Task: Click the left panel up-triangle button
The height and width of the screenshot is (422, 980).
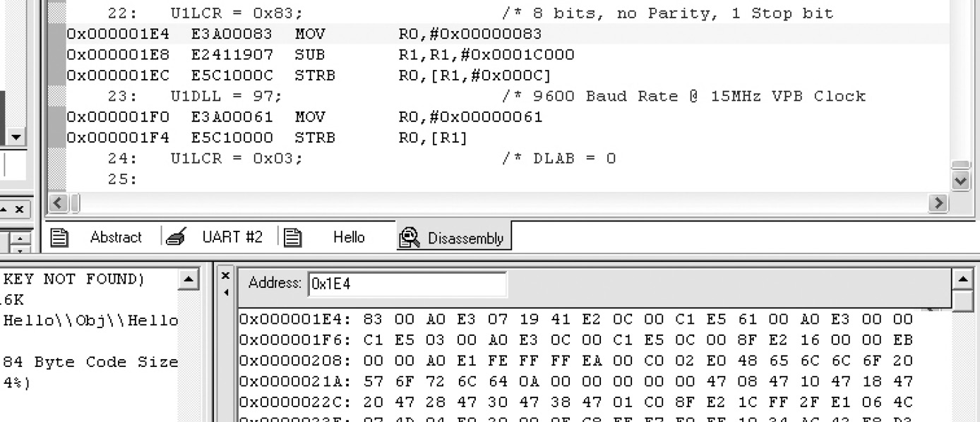Action: pos(4,210)
